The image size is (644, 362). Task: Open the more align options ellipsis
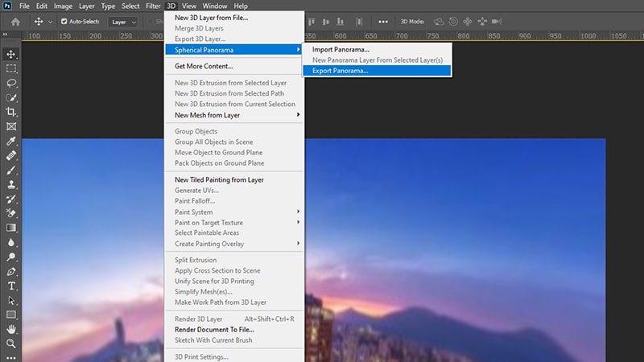[383, 22]
